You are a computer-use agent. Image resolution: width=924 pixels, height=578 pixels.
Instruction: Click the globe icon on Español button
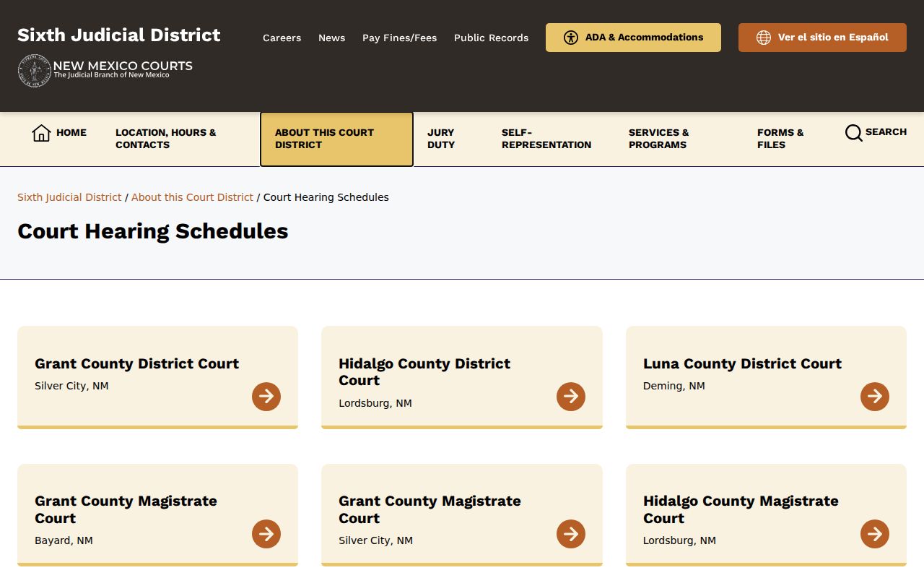pyautogui.click(x=764, y=38)
